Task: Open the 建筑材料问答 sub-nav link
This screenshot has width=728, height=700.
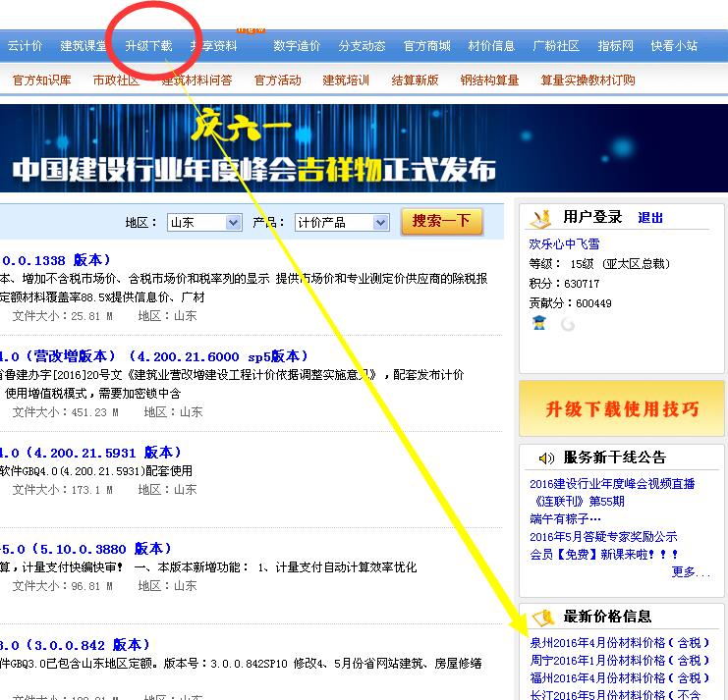Action: point(196,81)
